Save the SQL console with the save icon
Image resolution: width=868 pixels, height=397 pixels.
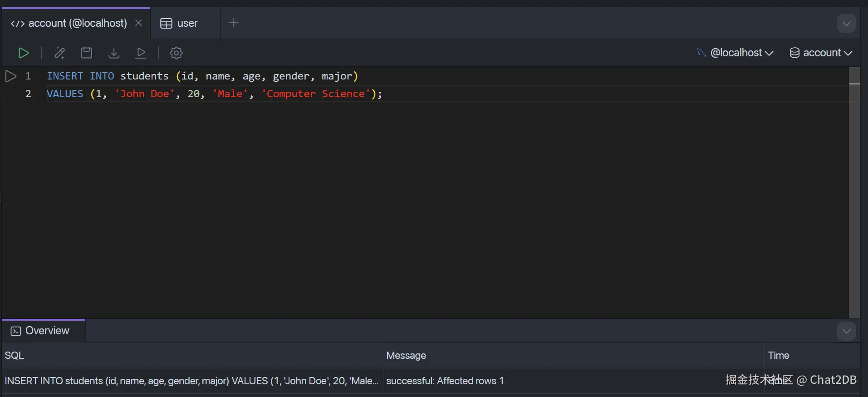point(87,53)
